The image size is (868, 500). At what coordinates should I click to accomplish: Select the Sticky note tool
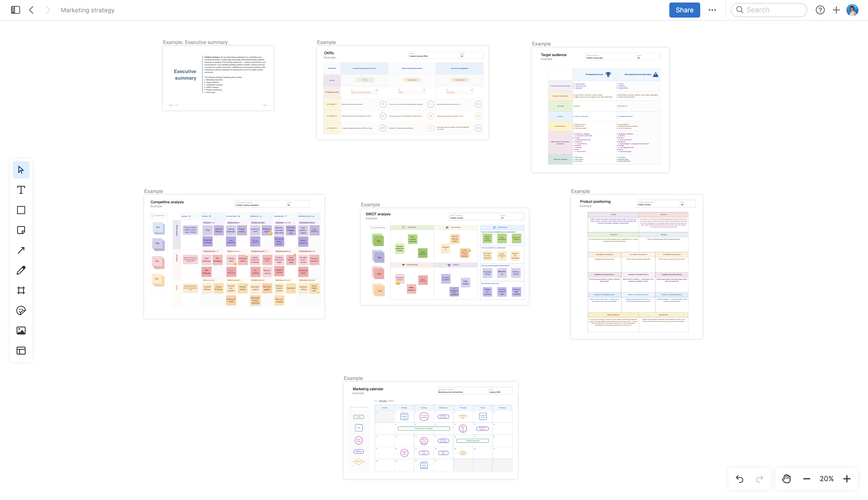(21, 230)
